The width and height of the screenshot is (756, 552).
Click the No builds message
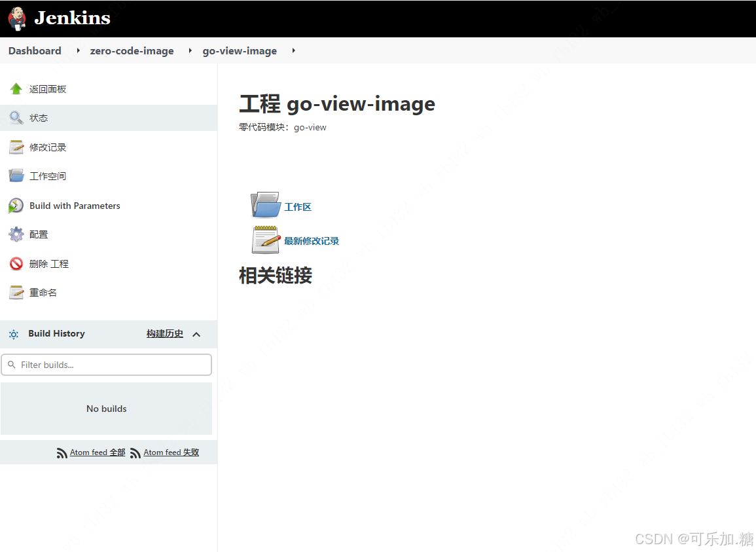107,409
